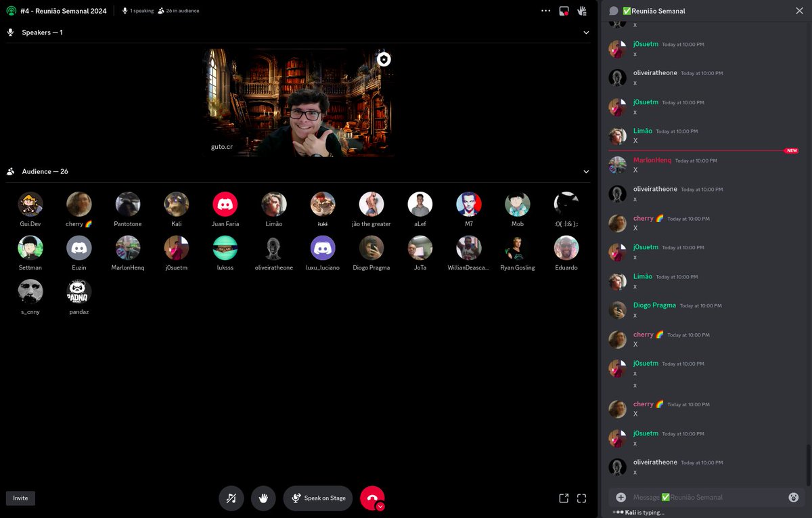Select M7 avatar in audience
This screenshot has width=812, height=518.
coord(469,204)
